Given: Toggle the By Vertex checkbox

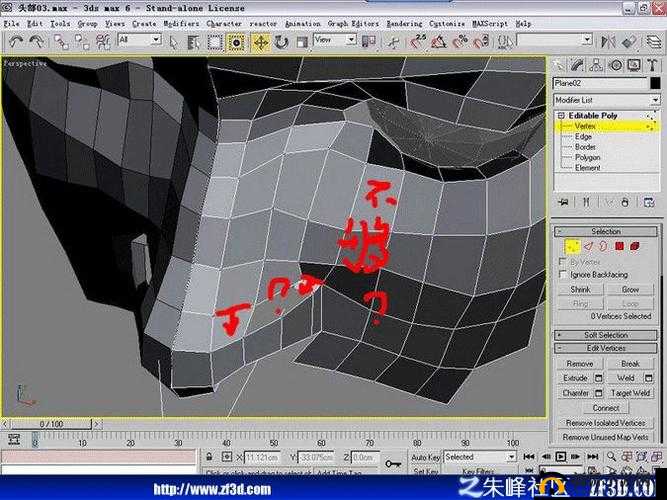Looking at the screenshot, I should click(563, 261).
